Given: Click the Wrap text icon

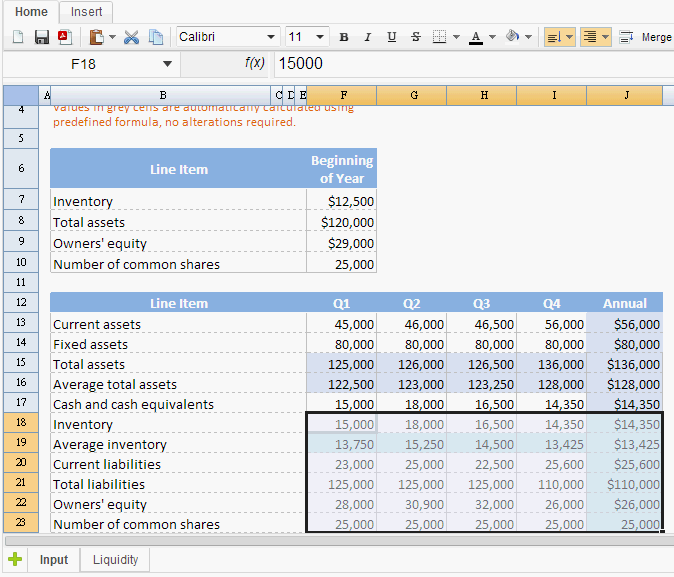Looking at the screenshot, I should coord(626,37).
